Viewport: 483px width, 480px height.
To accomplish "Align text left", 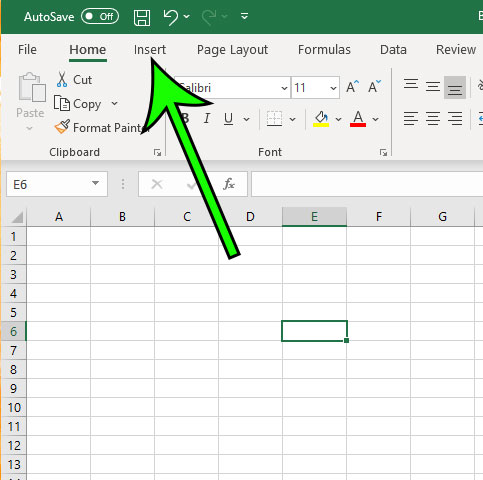I will (411, 119).
